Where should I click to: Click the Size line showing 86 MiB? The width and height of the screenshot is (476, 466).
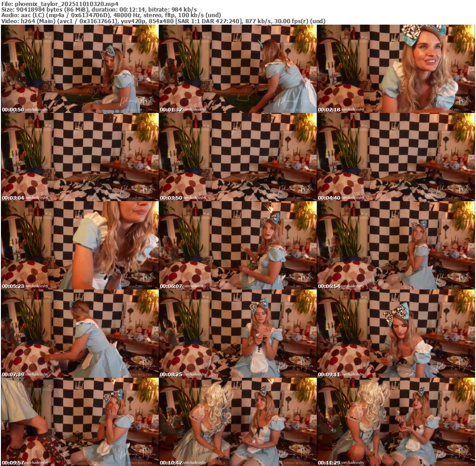coord(99,9)
